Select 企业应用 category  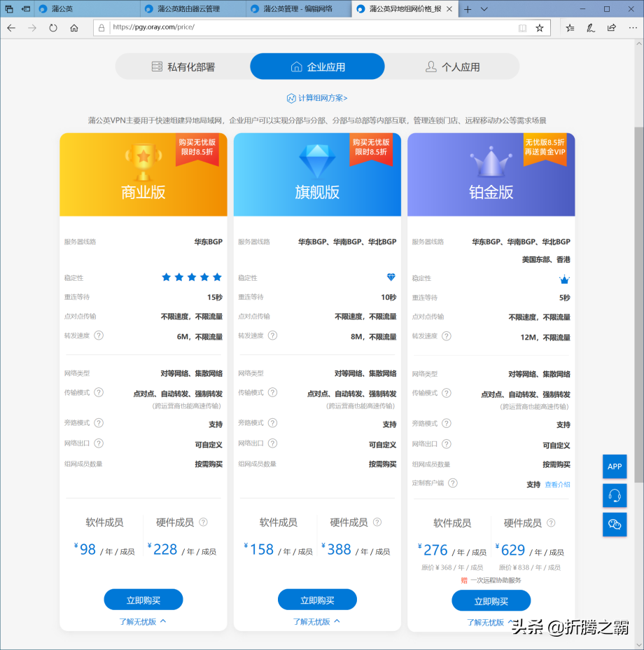click(317, 67)
